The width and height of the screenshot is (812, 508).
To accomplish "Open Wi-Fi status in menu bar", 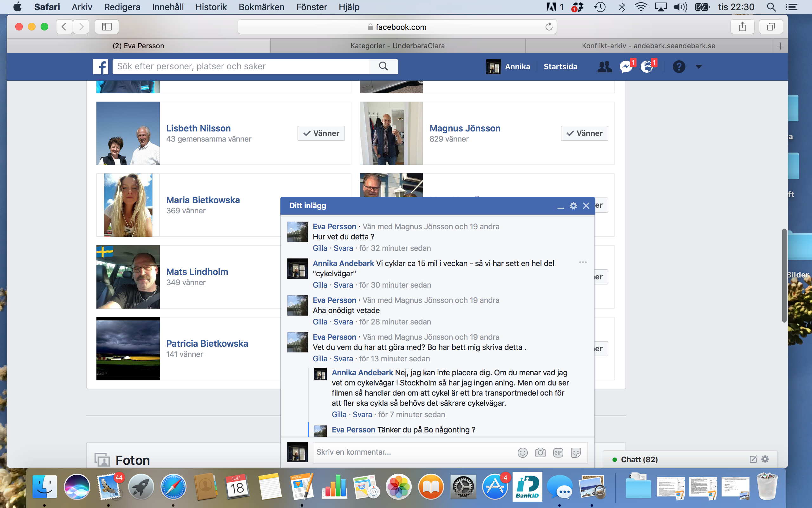I will (x=641, y=7).
